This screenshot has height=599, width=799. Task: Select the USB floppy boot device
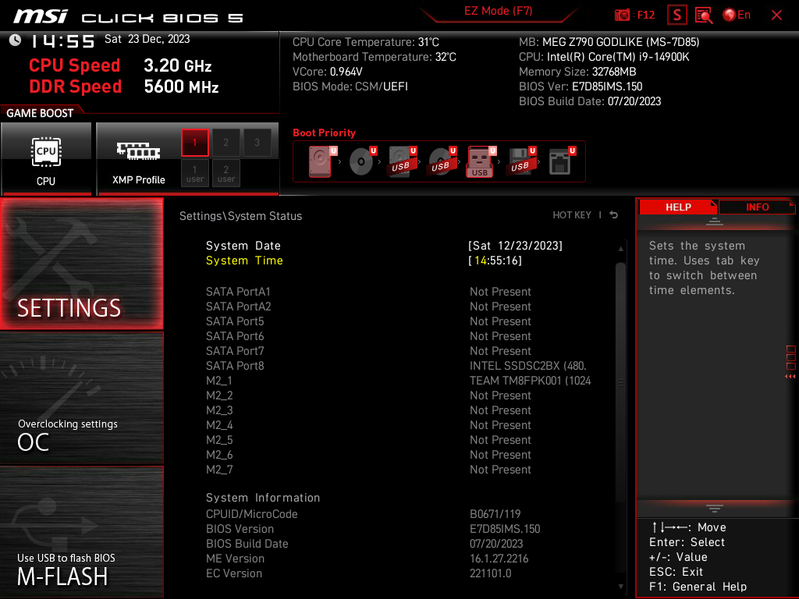[521, 161]
